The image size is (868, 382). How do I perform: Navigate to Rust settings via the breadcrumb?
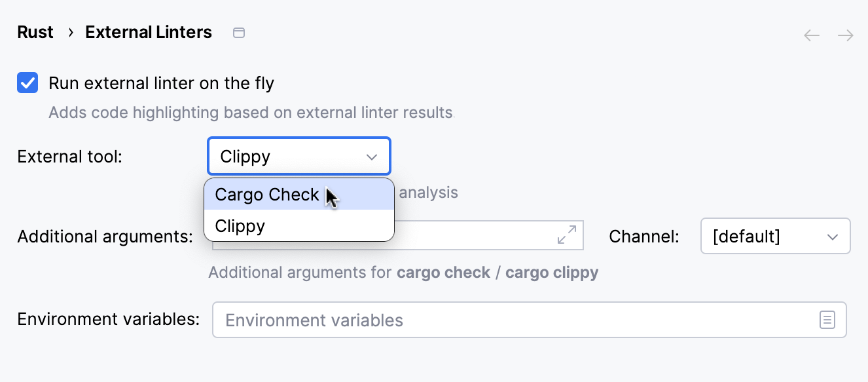tap(35, 31)
